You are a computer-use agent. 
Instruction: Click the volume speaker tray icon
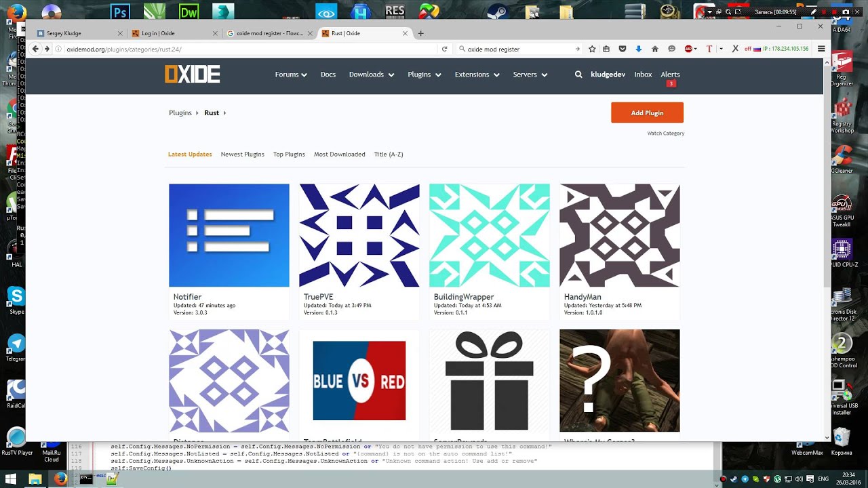click(799, 479)
